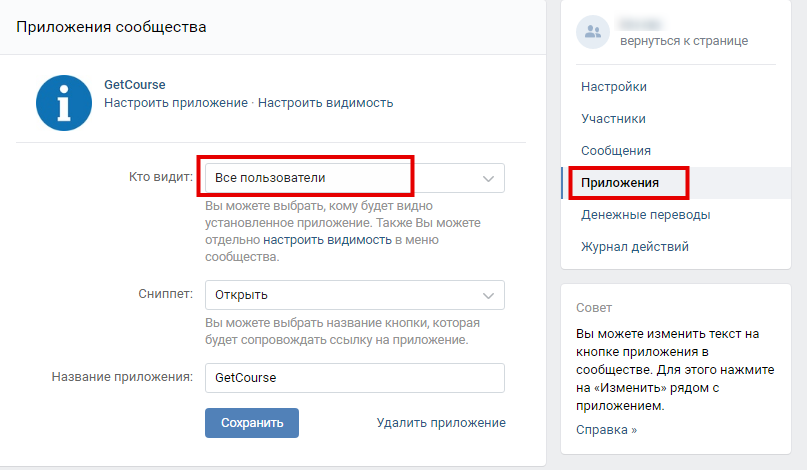Open the Сниппет dropdown with Открыть
This screenshot has height=470, width=807.
coord(355,295)
